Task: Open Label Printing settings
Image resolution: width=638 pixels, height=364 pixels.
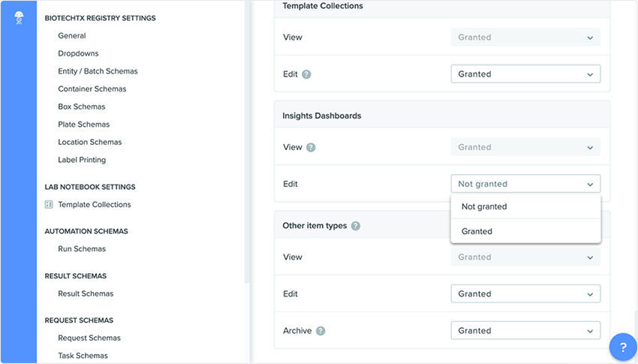Action: (82, 160)
